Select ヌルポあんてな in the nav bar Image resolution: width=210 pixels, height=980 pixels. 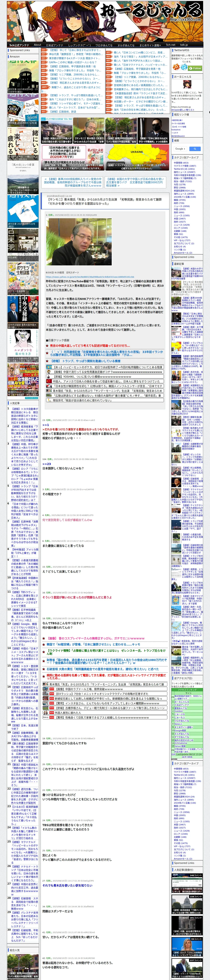pos(126,45)
